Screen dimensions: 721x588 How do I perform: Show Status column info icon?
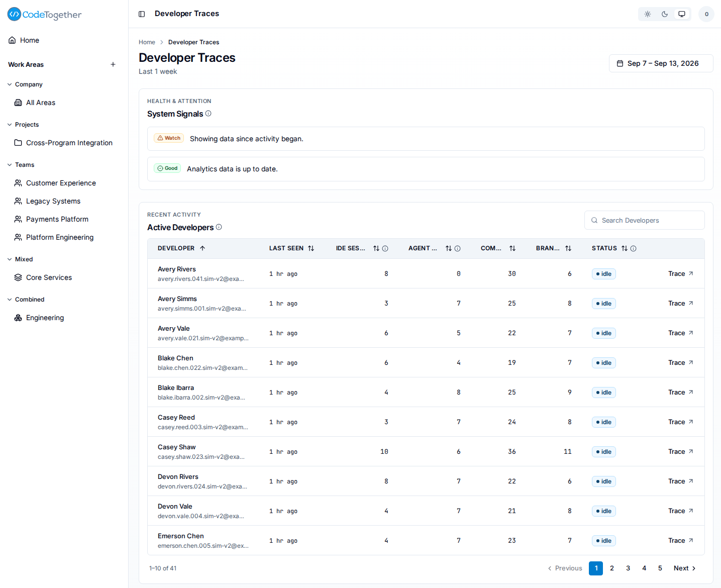click(634, 248)
